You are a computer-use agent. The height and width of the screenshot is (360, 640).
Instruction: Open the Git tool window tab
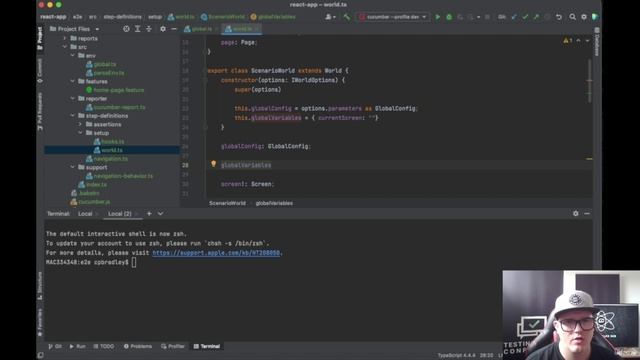[x=55, y=346]
